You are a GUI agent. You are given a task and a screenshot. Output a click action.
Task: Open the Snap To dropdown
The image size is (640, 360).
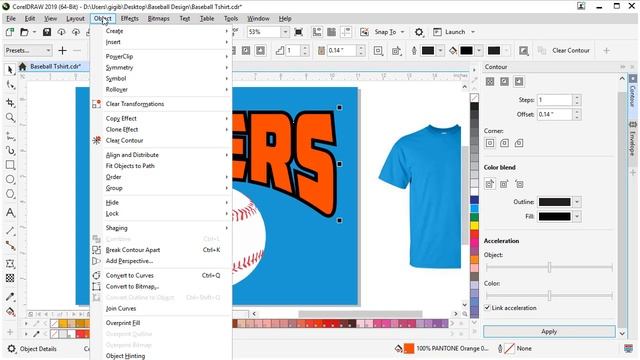pos(402,32)
